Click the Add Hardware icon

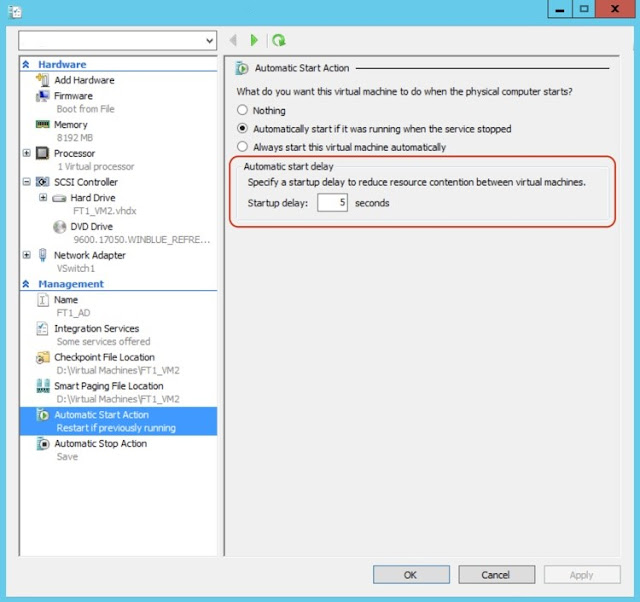pyautogui.click(x=42, y=80)
